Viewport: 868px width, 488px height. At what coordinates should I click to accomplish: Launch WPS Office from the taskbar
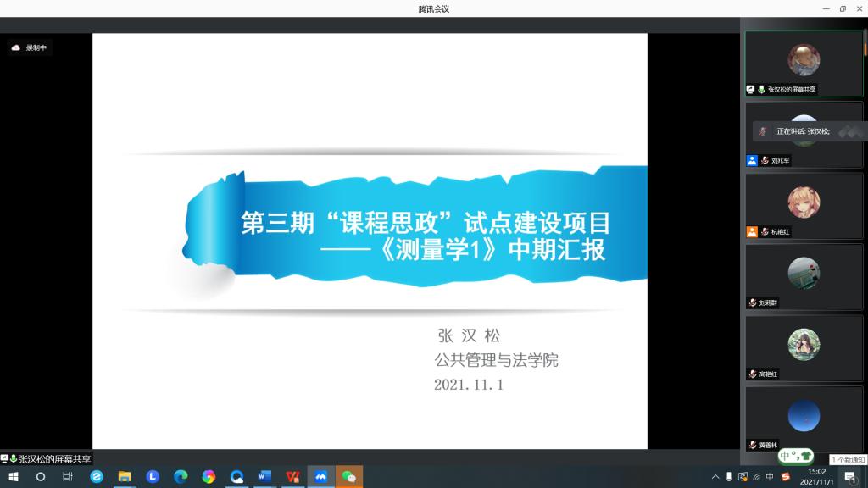(292, 477)
